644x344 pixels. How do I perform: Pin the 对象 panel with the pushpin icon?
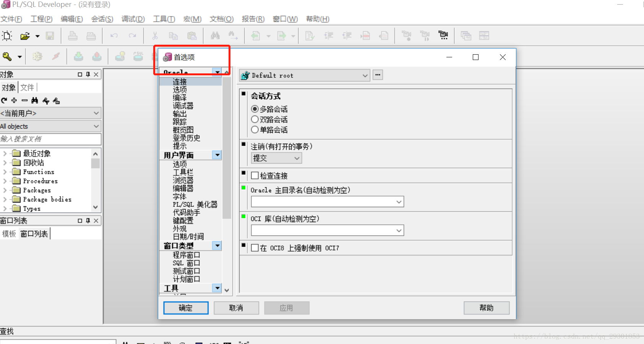[88, 75]
